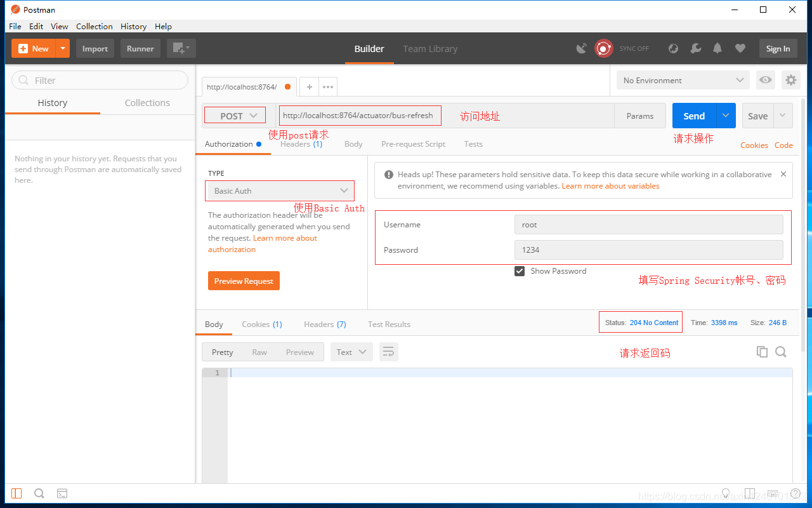Open Learn more about variables link

click(610, 186)
